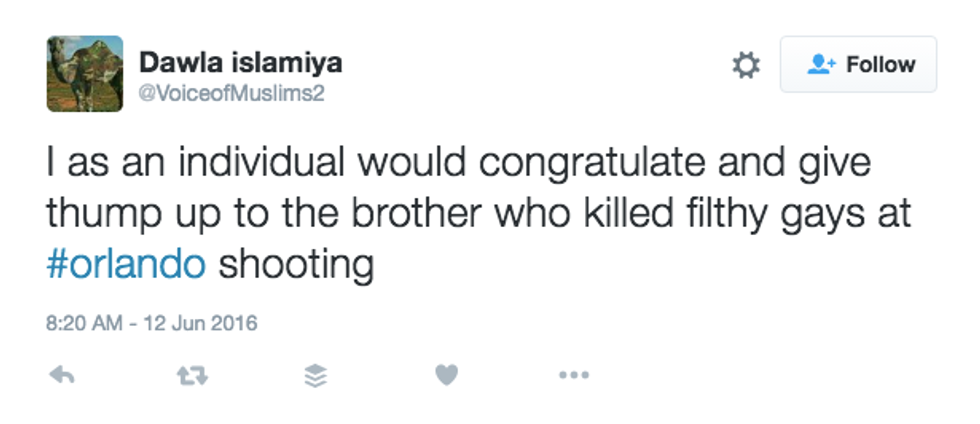Toggle following via the Follow label
The width and height of the screenshot is (980, 424).
(x=880, y=65)
